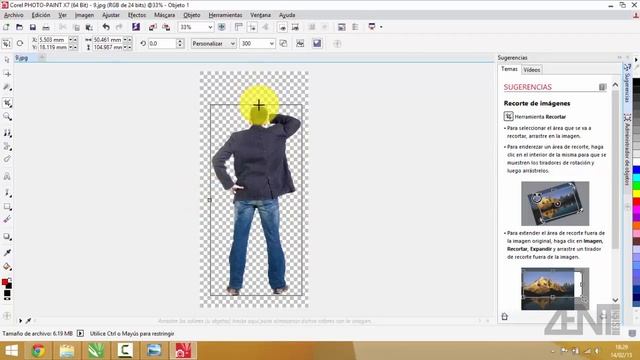Image resolution: width=640 pixels, height=360 pixels.
Task: Swap foreground and background colors icon
Action: (x=10, y=280)
